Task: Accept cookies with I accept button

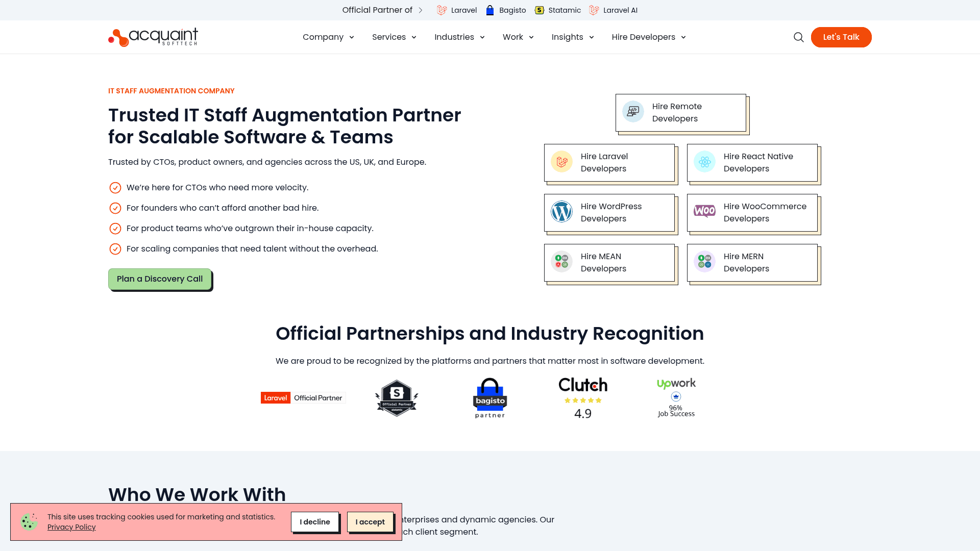Action: 370,522
